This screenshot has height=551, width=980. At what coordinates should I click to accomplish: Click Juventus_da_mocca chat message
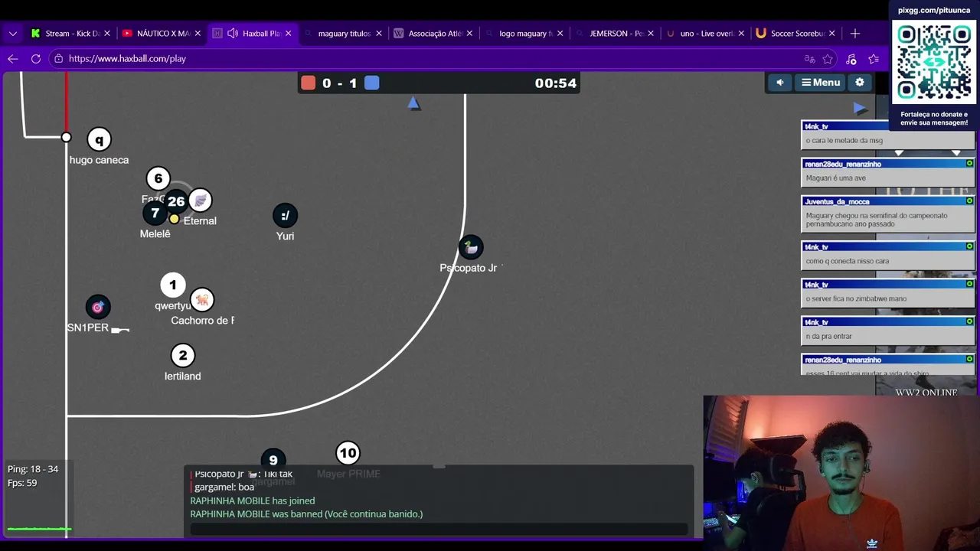[888, 214]
